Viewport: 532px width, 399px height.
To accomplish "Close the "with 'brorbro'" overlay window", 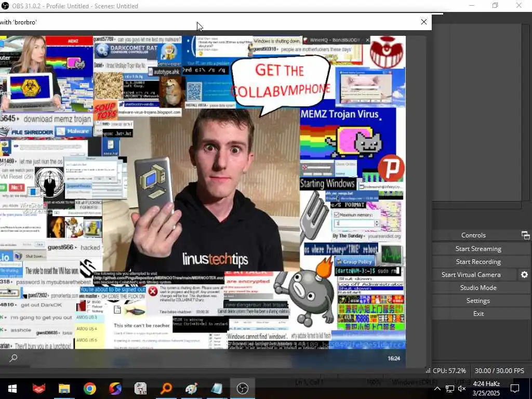I will [424, 22].
